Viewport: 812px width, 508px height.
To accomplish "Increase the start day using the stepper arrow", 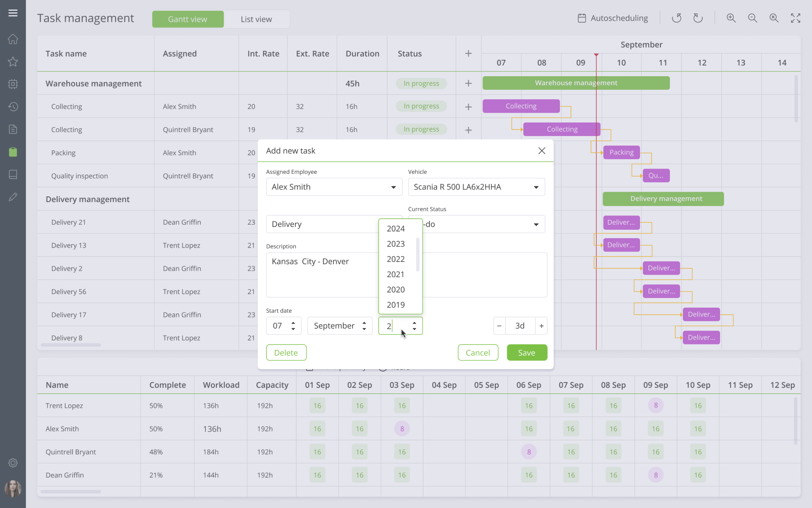I will click(293, 323).
